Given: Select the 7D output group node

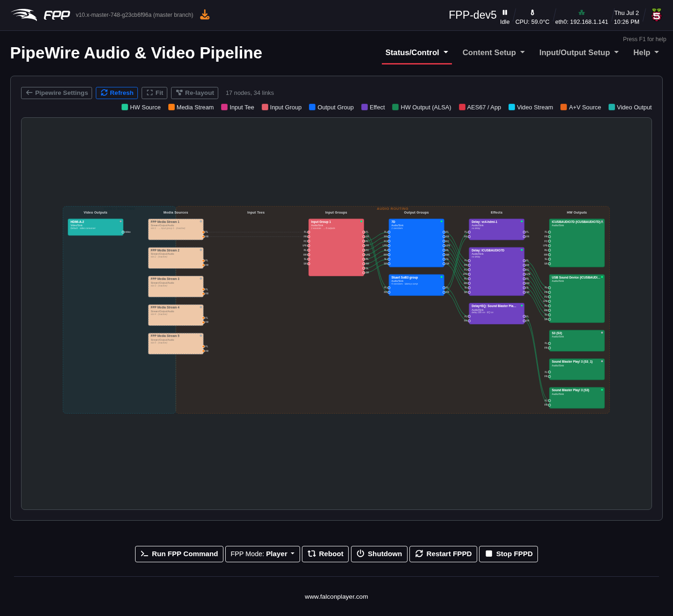Looking at the screenshot, I should 416,243.
